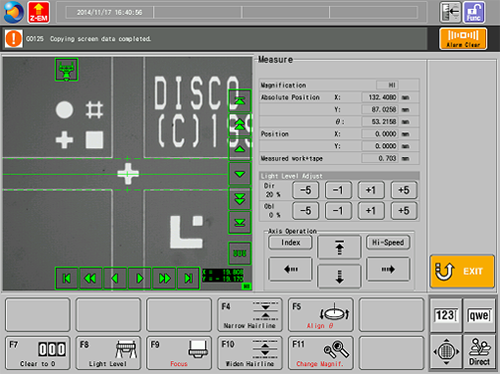Screen dimensions: 500x374
Task: Move axis right with arrow button
Action: (388, 269)
